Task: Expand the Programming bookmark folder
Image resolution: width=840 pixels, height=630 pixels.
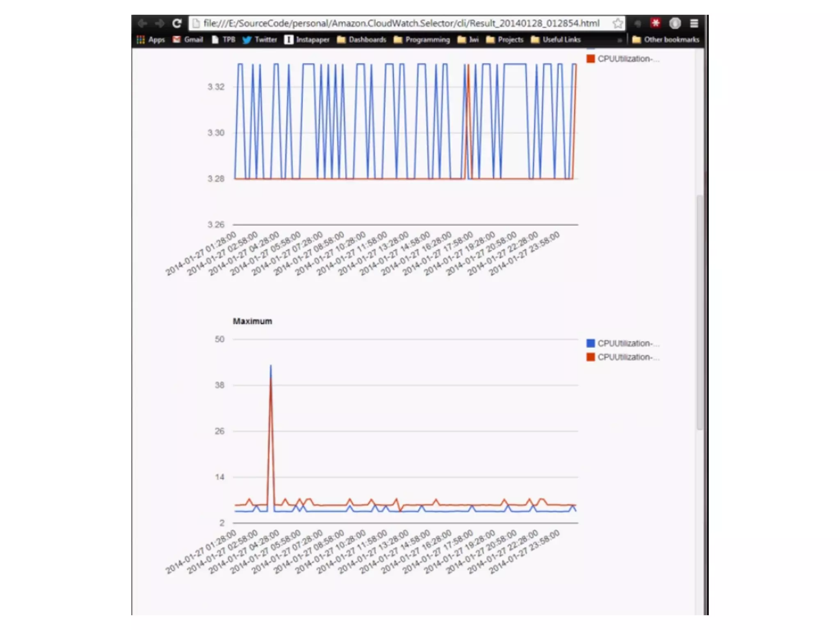Action: coord(422,40)
